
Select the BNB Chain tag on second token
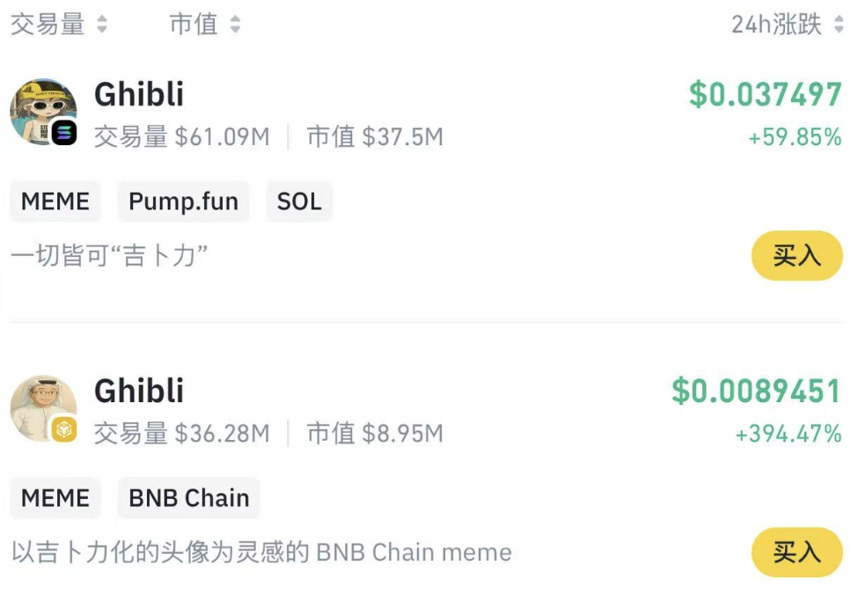point(188,498)
